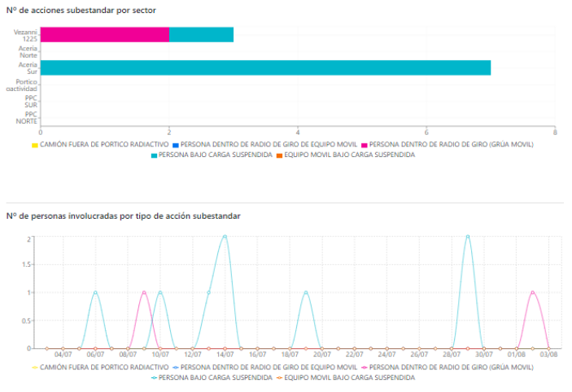Select the long teal Aceria Sur bar
The width and height of the screenshot is (572, 392).
point(265,68)
